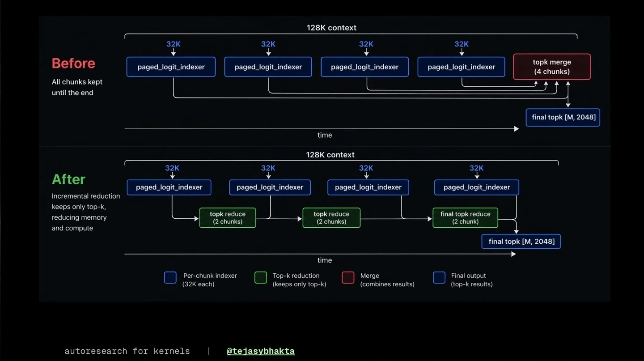Open the @tejasybhakta profile link
644x361 pixels.
261,351
